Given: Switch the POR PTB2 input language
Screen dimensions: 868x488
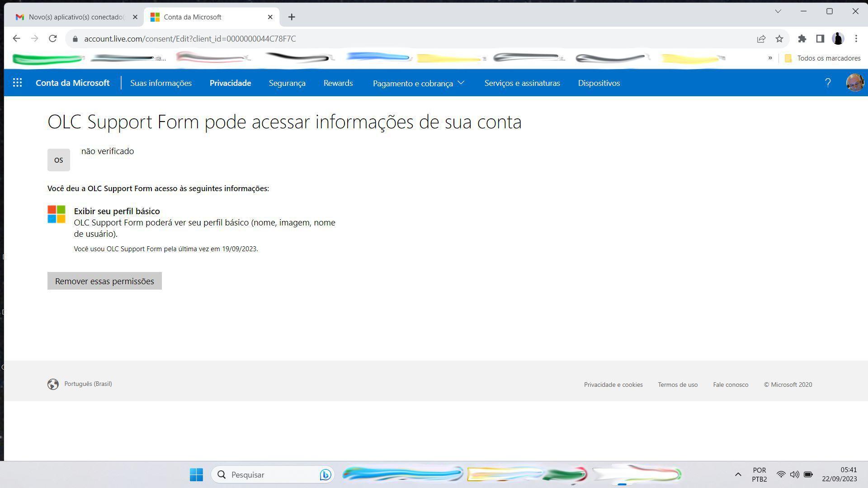Looking at the screenshot, I should coord(759,474).
